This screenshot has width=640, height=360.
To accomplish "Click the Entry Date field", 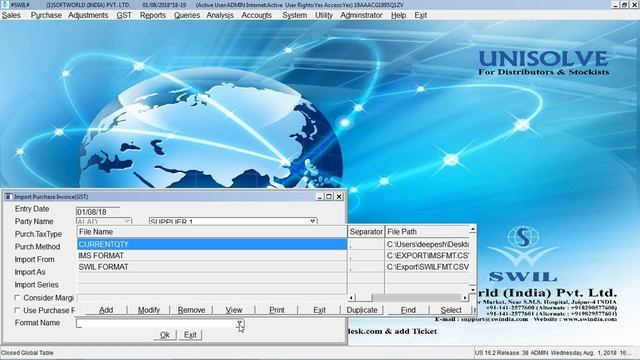I will tap(98, 212).
